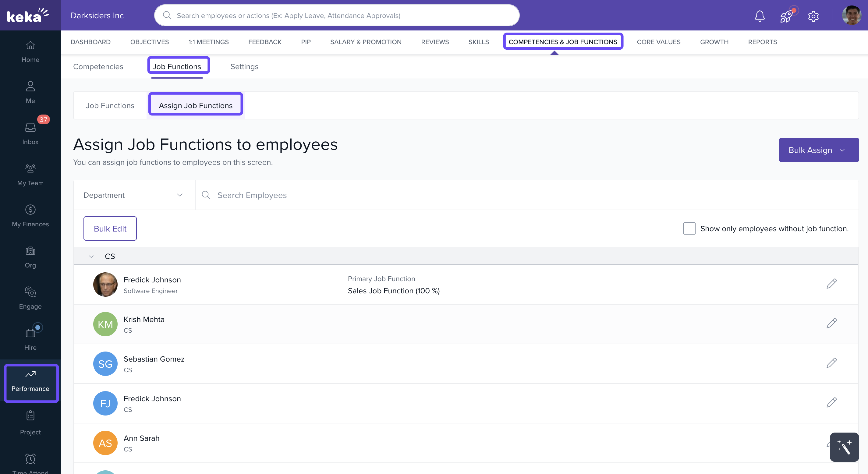This screenshot has width=868, height=474.
Task: Select the inner Job Functions tab
Action: point(110,105)
